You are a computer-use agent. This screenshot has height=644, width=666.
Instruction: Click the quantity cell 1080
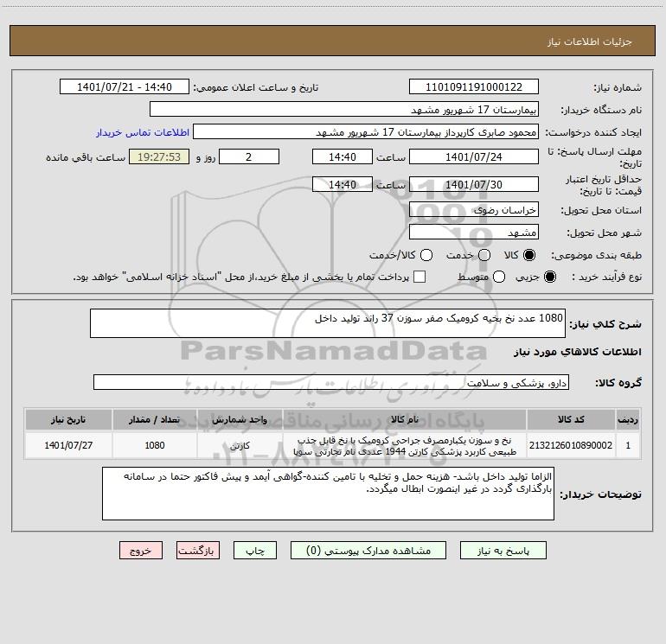tap(155, 445)
